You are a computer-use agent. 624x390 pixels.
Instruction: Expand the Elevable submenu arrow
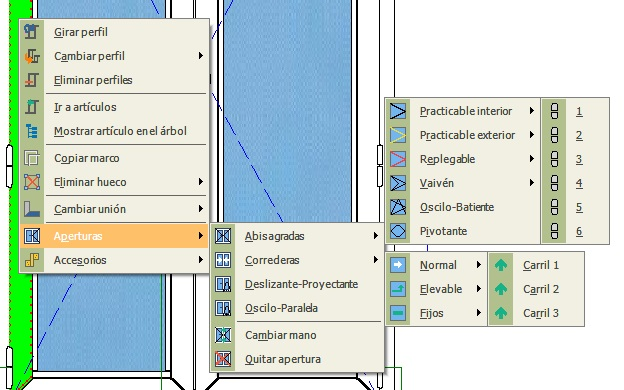click(x=479, y=289)
